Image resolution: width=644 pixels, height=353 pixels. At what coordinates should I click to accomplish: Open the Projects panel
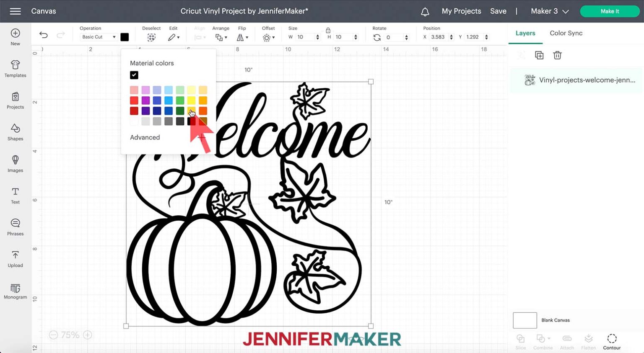click(x=16, y=100)
